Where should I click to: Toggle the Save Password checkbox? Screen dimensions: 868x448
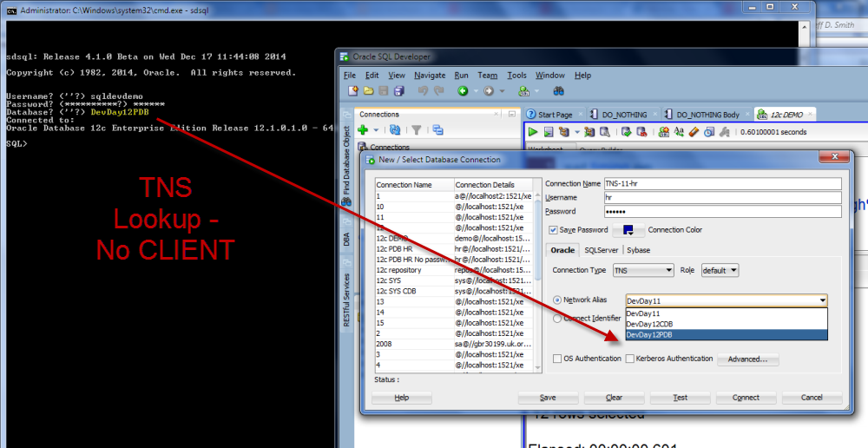point(553,230)
